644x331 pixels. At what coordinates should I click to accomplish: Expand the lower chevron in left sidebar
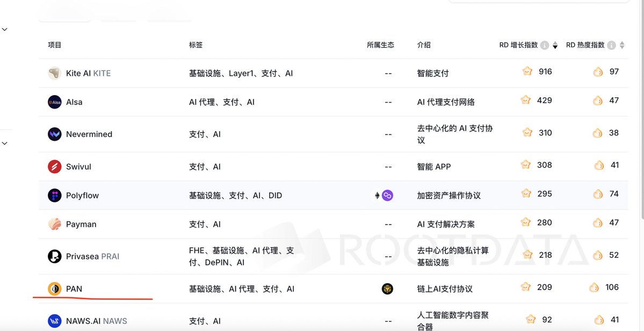point(4,143)
